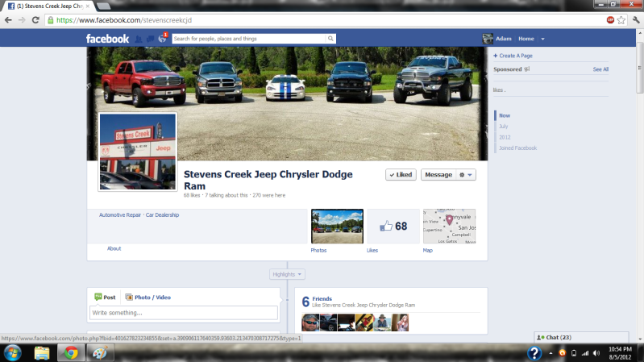Jump to Now on the timeline
This screenshot has height=362, width=644.
pos(505,115)
